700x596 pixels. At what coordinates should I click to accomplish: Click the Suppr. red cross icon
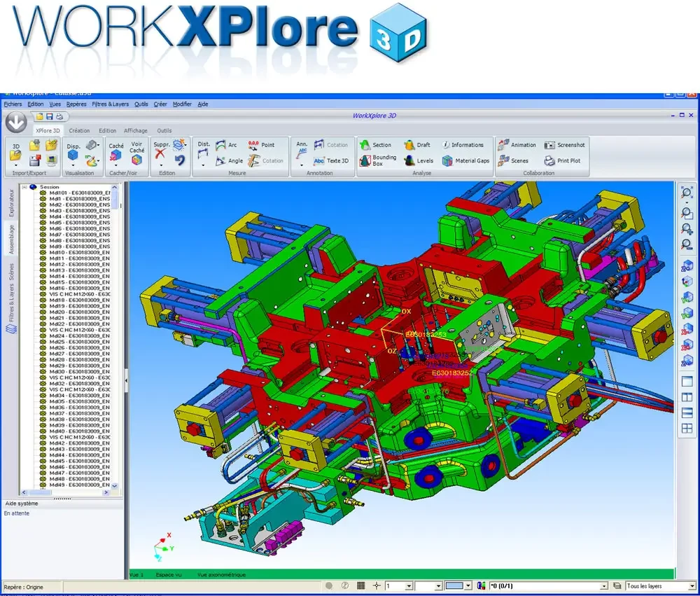[x=160, y=154]
